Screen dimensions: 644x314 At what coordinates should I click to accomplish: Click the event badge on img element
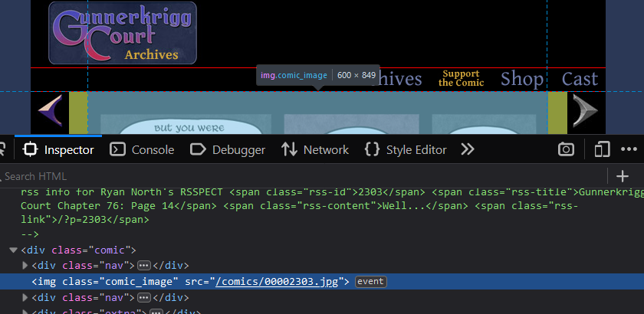coord(370,282)
